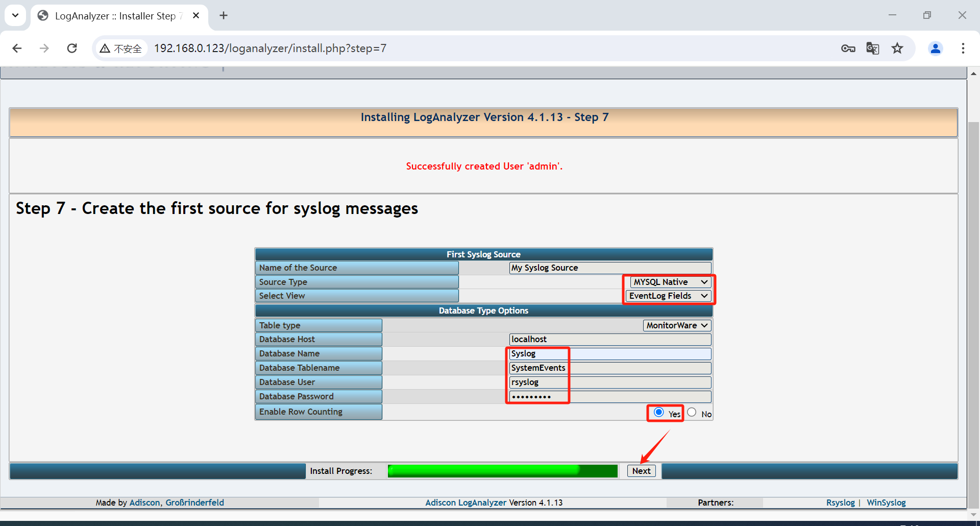The height and width of the screenshot is (526, 980).
Task: Click the 'Successfully created User admin' message
Action: click(484, 166)
